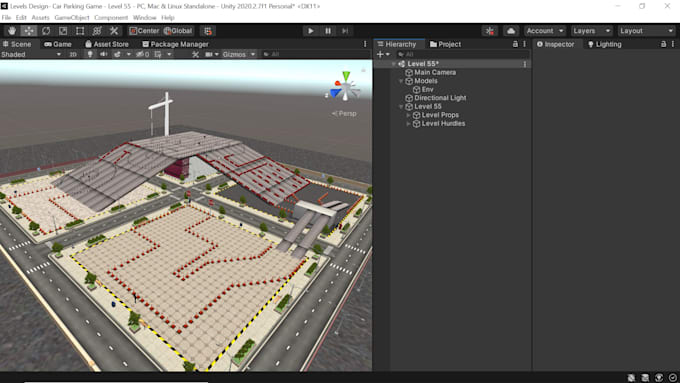
Task: Click the Gizmos toggle button
Action: pyautogui.click(x=234, y=54)
